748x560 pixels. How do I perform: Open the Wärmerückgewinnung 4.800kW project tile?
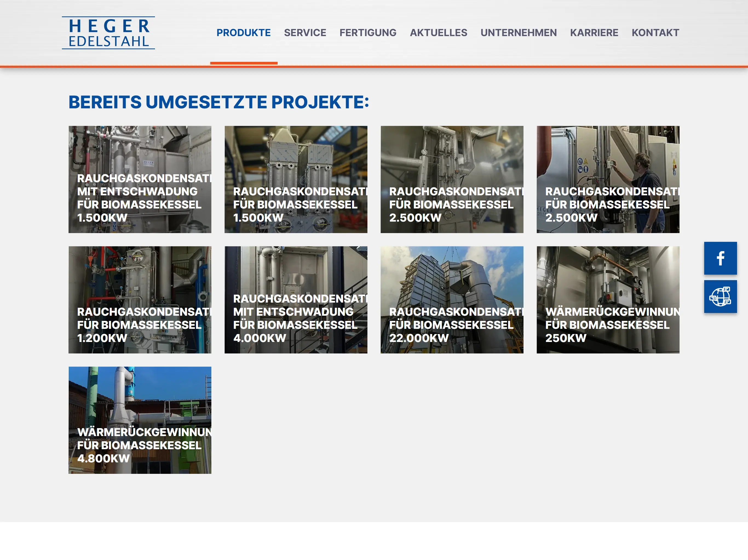140,420
